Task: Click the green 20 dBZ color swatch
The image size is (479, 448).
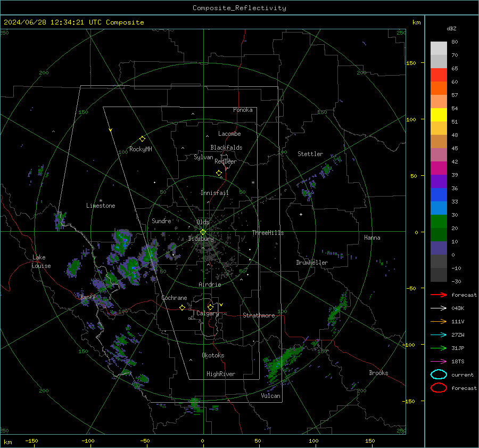Action: point(439,222)
